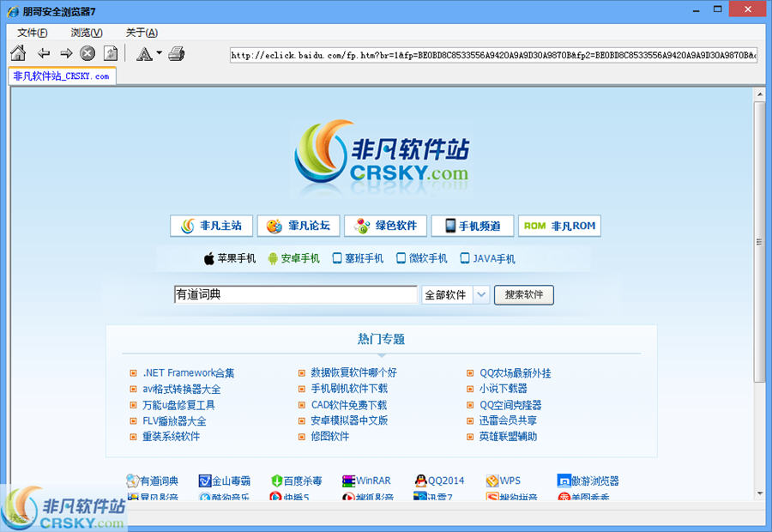Open the font size dropdown arrow
Screen dimensions: 772x532
[x=159, y=52]
